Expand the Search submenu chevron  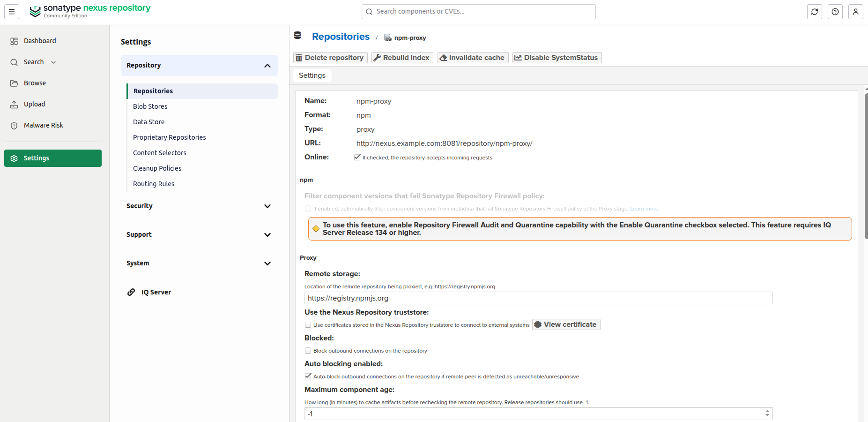53,62
